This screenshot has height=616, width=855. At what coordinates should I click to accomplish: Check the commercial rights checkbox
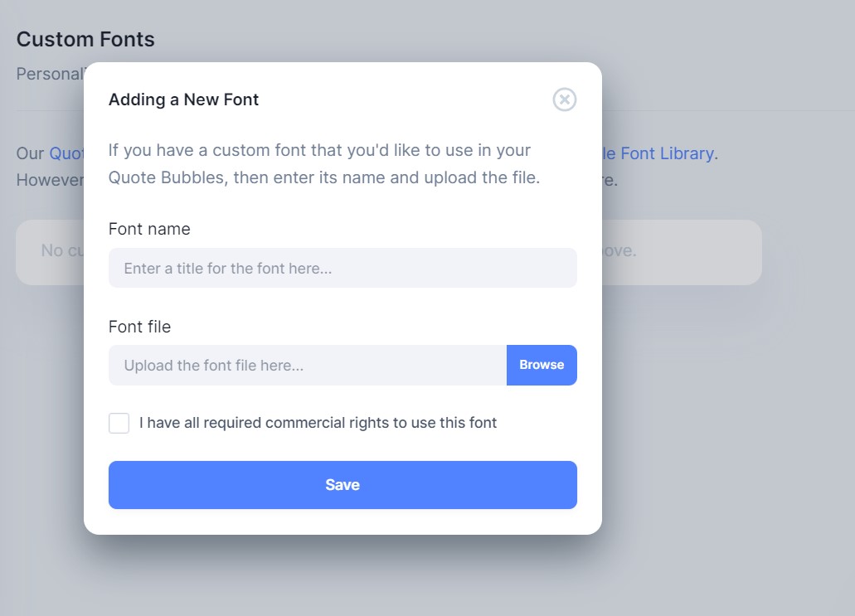[x=119, y=423]
